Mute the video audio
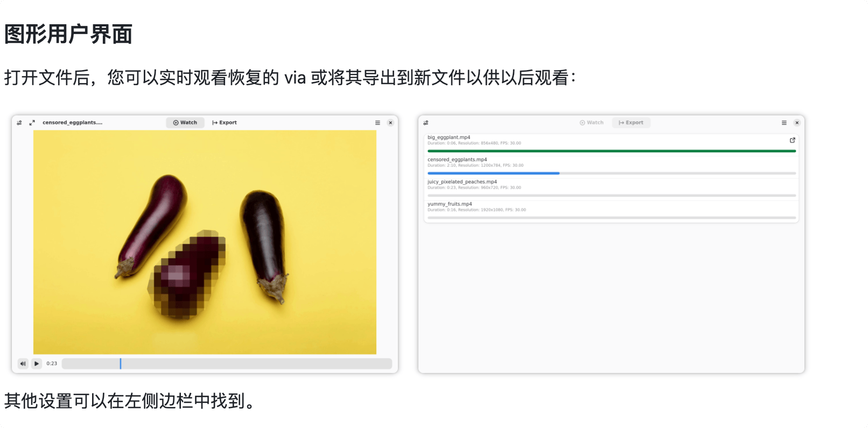The image size is (868, 428). click(23, 364)
